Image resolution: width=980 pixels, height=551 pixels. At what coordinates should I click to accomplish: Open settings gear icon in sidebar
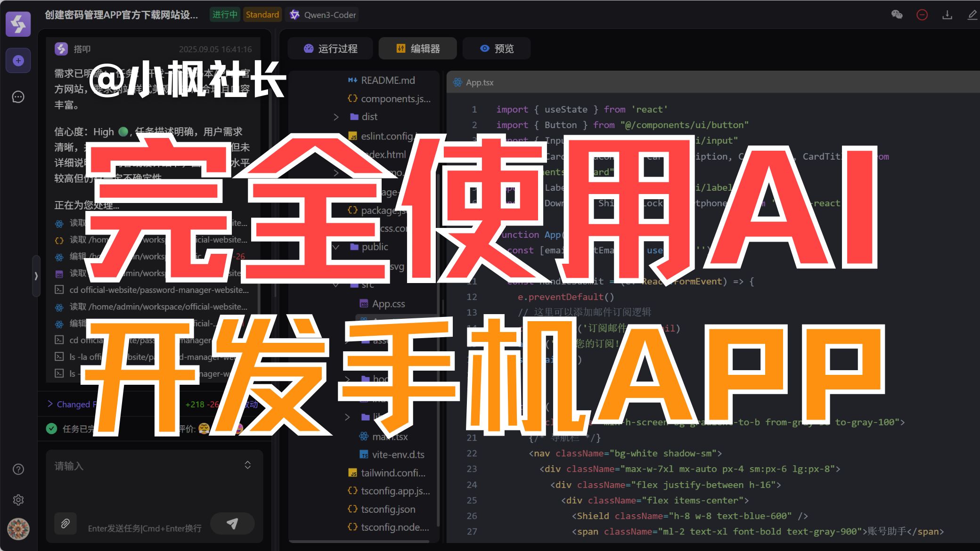18,500
